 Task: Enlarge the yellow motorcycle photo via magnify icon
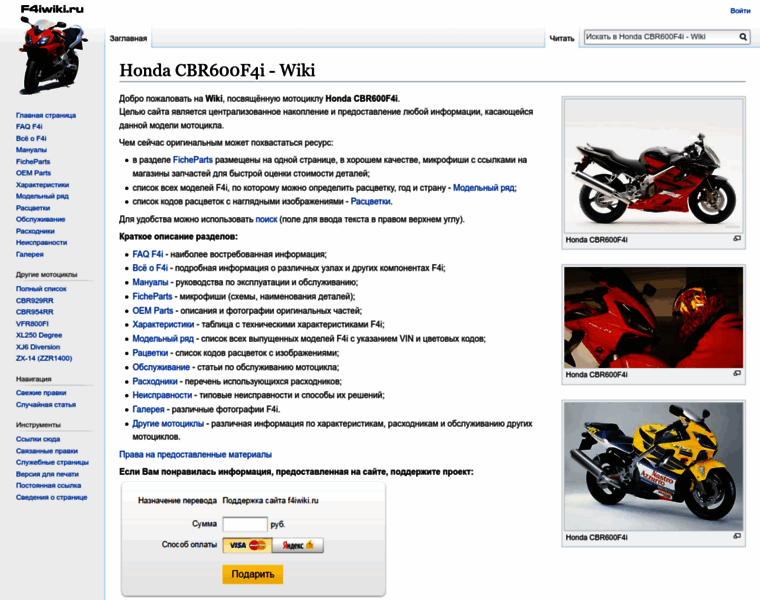(737, 536)
